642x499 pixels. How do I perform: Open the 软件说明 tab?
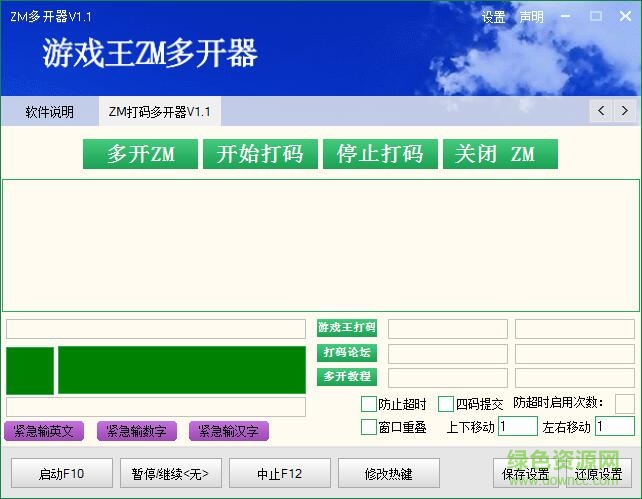point(50,112)
